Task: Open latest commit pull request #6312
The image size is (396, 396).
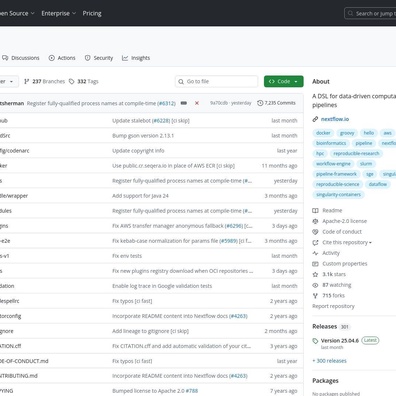Action: pos(166,103)
